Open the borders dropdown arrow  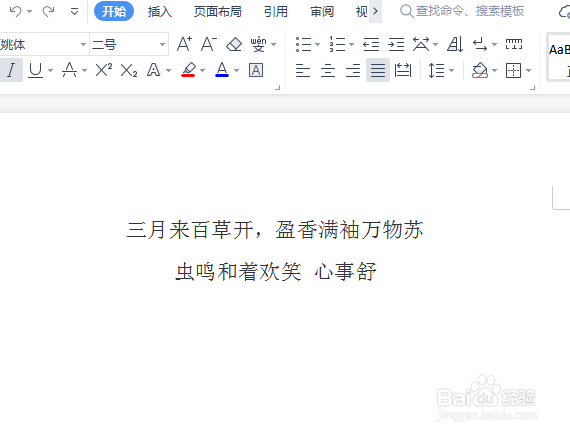point(529,71)
